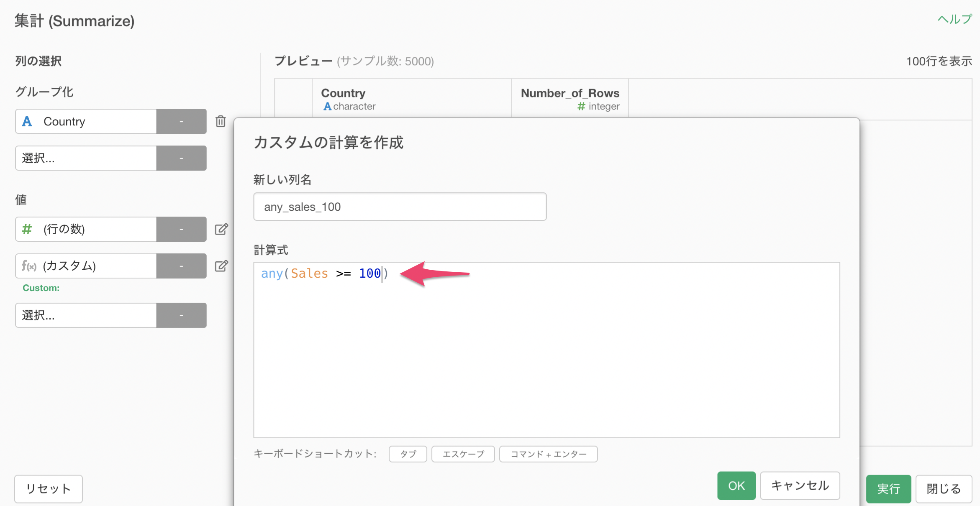Open the (カスタム) value column selector
The width and height of the screenshot is (980, 506).
click(86, 266)
